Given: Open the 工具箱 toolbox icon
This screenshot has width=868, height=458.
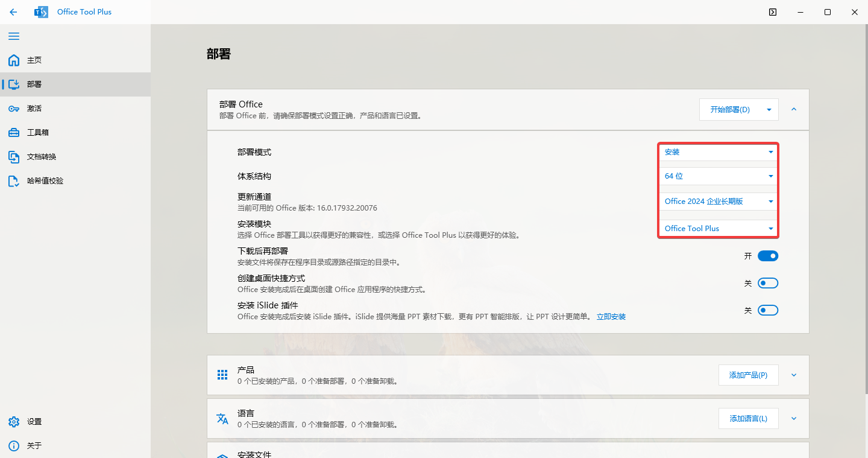Looking at the screenshot, I should pos(13,132).
